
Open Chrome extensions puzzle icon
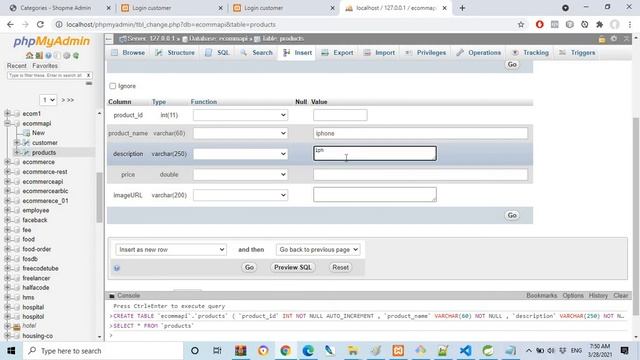pos(600,24)
